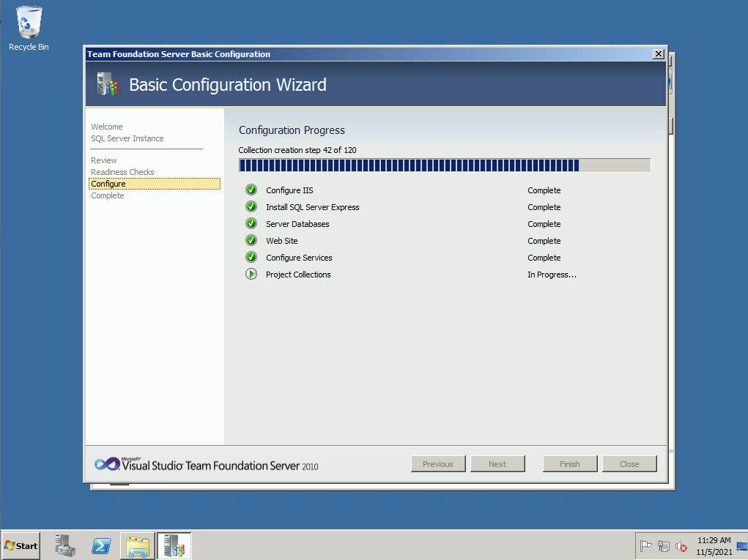Open Action Center flag in system tray

pyautogui.click(x=645, y=546)
